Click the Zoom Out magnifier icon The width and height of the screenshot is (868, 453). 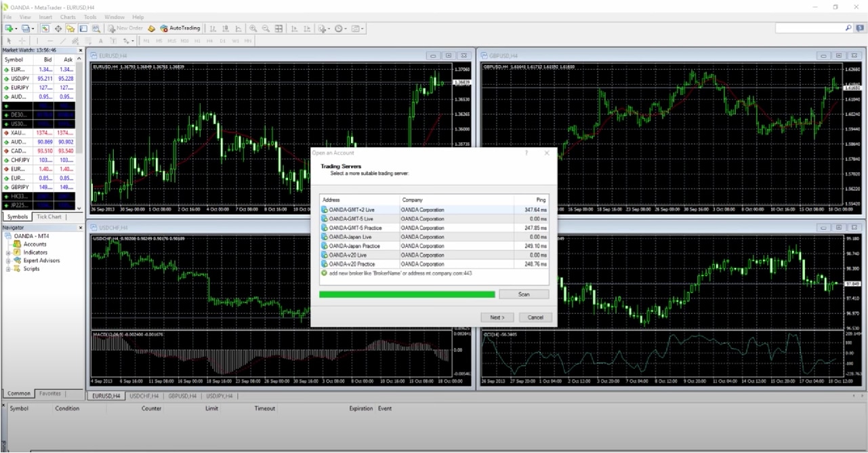266,28
